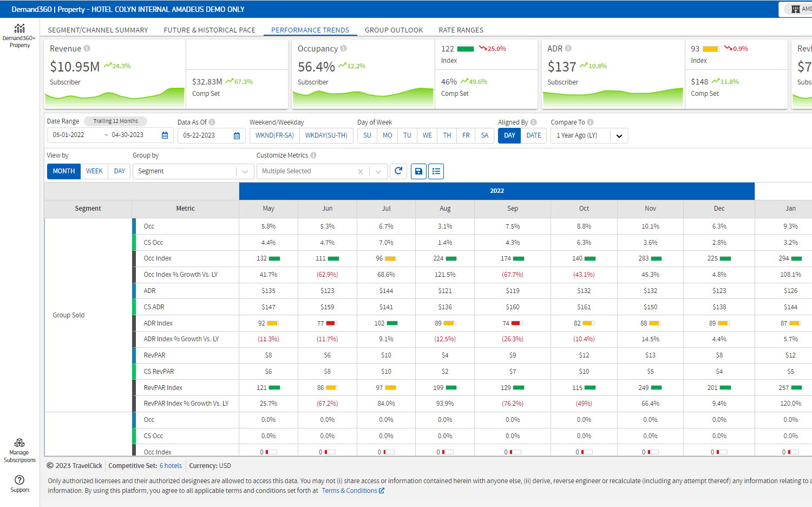The image size is (812, 507).
Task: Clear the Multiple Selected metrics with X
Action: tap(360, 172)
